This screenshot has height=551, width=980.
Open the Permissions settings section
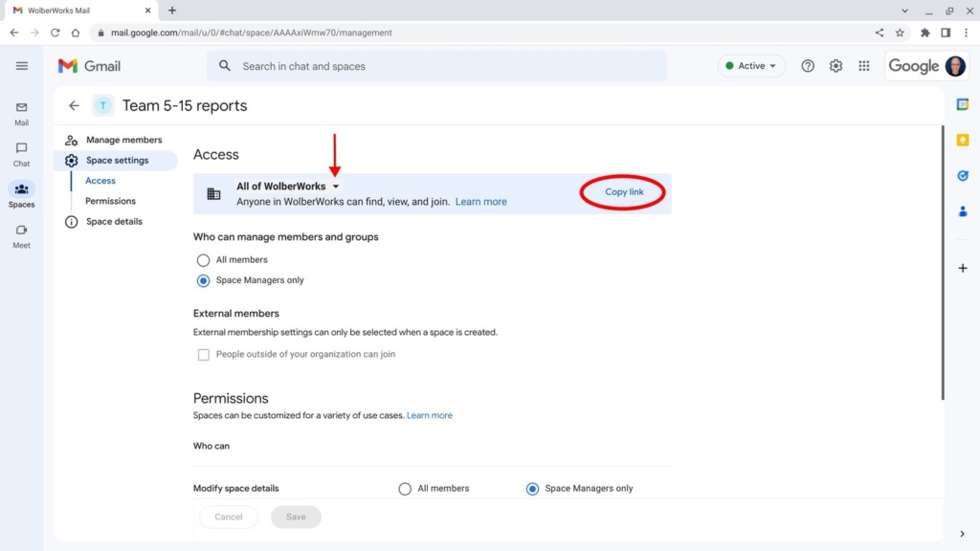coord(109,201)
